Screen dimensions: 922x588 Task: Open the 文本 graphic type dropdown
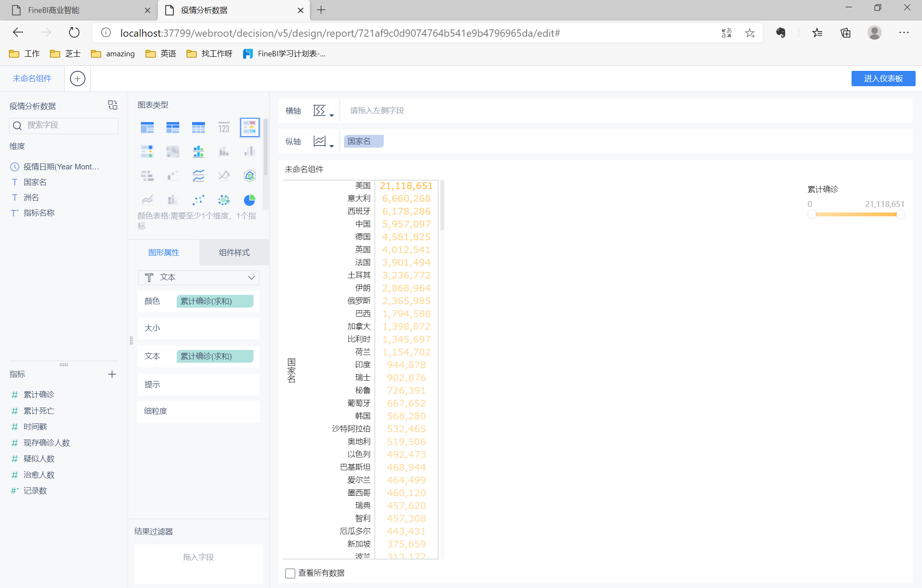point(198,277)
